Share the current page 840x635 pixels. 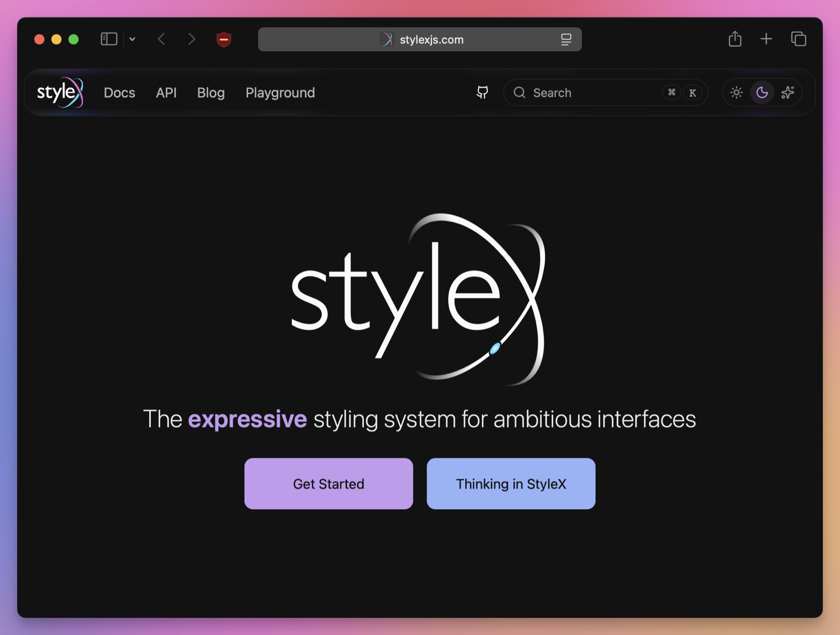pyautogui.click(x=735, y=39)
